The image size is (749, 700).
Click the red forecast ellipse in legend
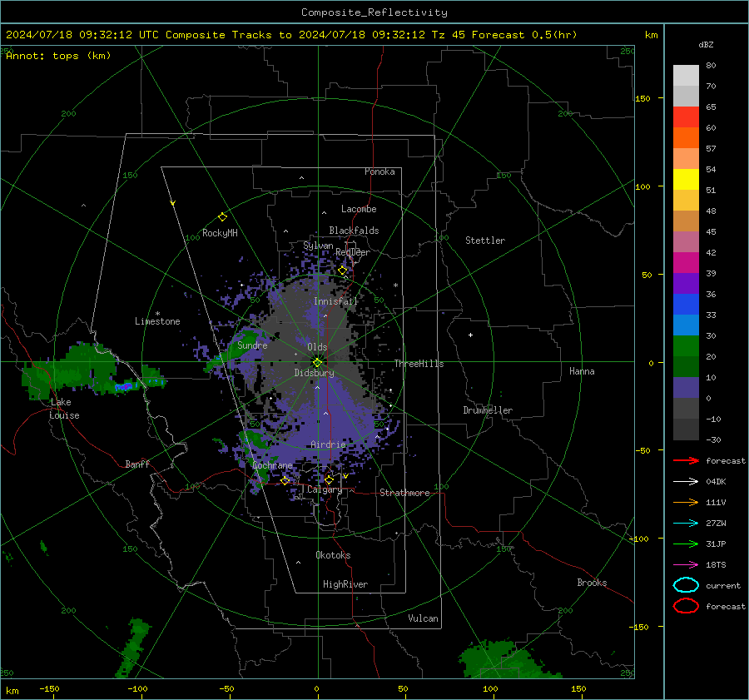click(x=686, y=606)
